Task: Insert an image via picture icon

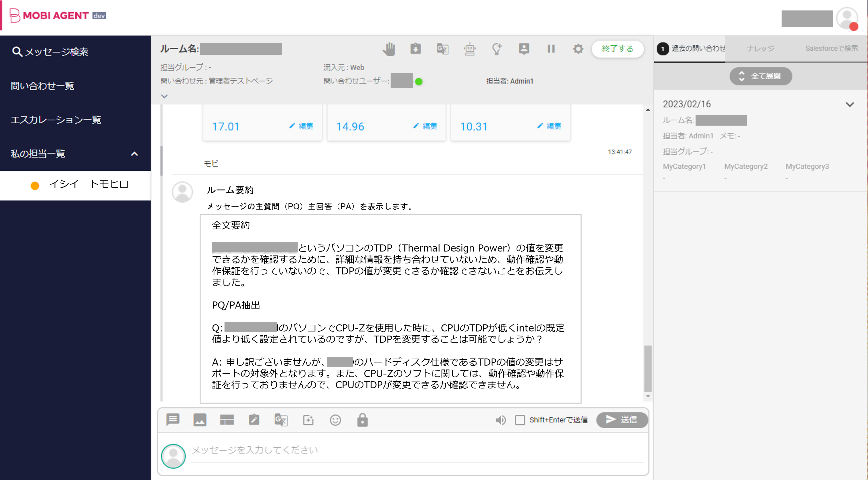Action: pyautogui.click(x=200, y=420)
